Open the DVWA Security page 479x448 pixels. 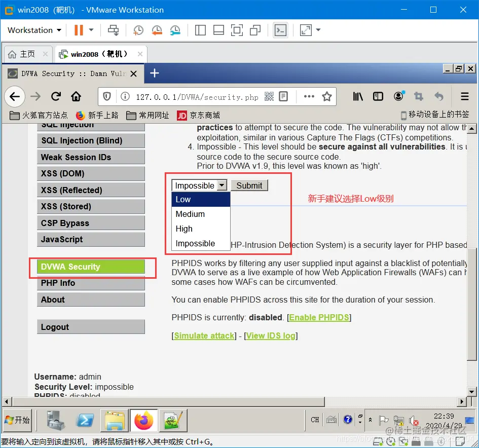pos(91,267)
